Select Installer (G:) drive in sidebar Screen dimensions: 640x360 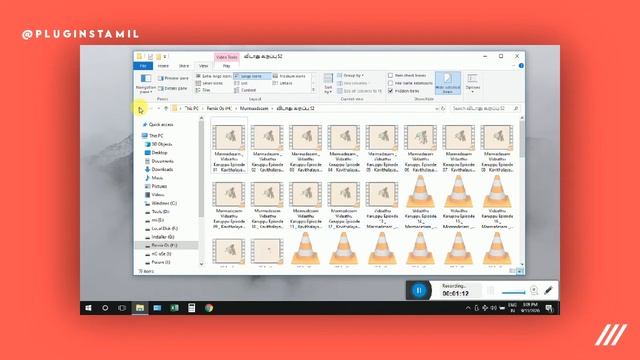160,237
